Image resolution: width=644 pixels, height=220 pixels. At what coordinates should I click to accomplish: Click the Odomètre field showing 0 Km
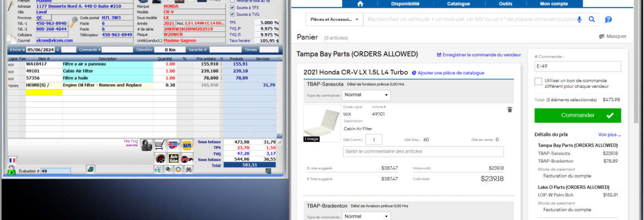[169, 50]
